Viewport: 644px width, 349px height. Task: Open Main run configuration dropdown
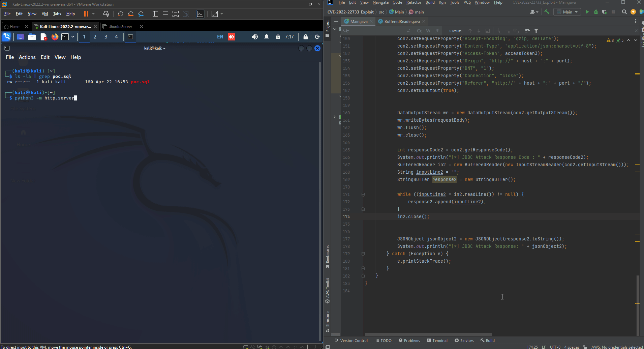coord(568,12)
